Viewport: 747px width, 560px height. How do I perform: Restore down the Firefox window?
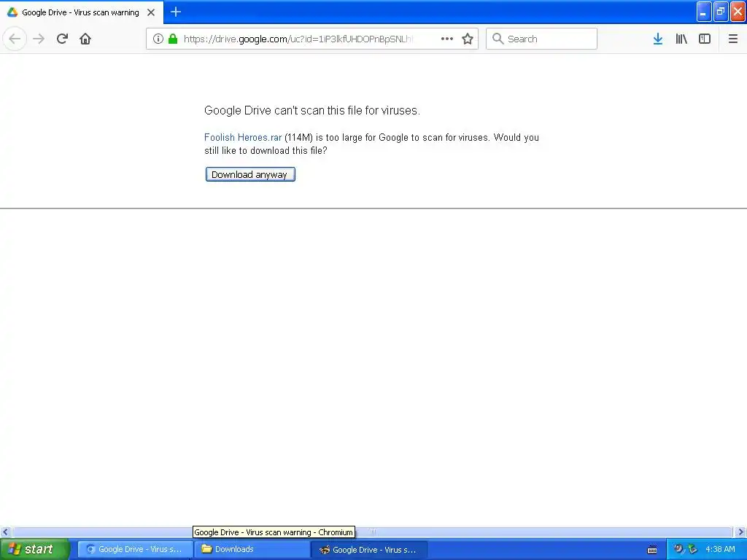721,12
